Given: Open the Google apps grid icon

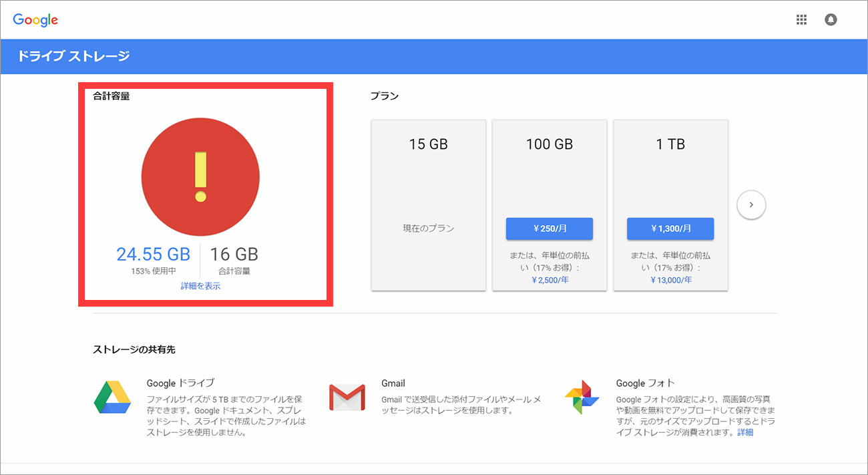Looking at the screenshot, I should pyautogui.click(x=801, y=20).
